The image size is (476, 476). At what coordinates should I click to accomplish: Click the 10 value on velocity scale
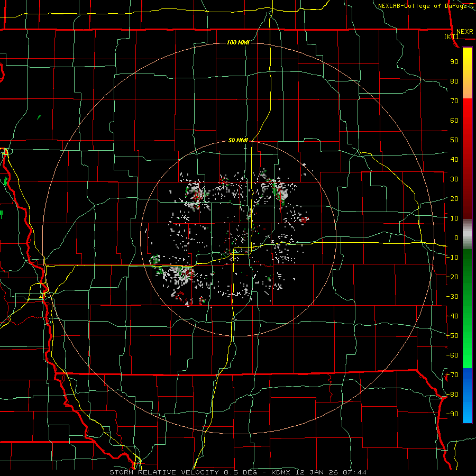(x=454, y=218)
